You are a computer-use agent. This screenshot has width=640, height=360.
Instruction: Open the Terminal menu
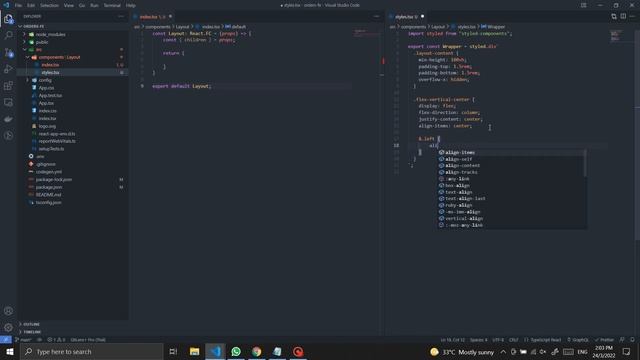tap(112, 5)
